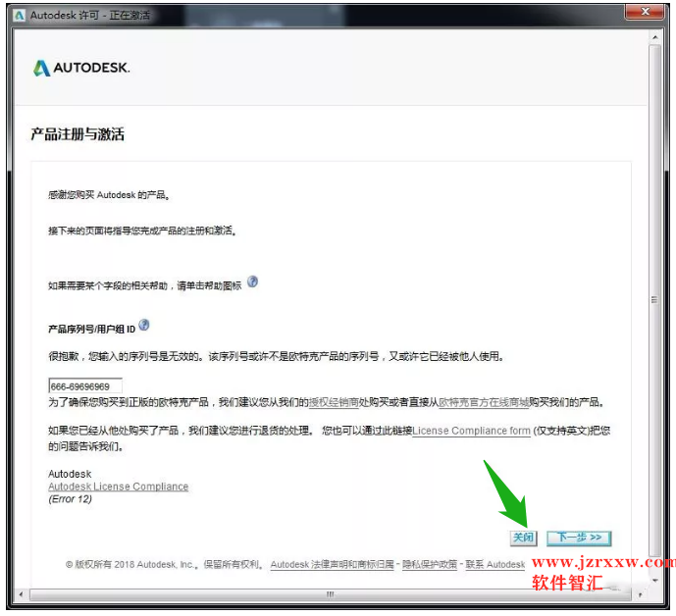Click the Autodesk icon in the title bar
676x616 pixels.
pos(20,16)
